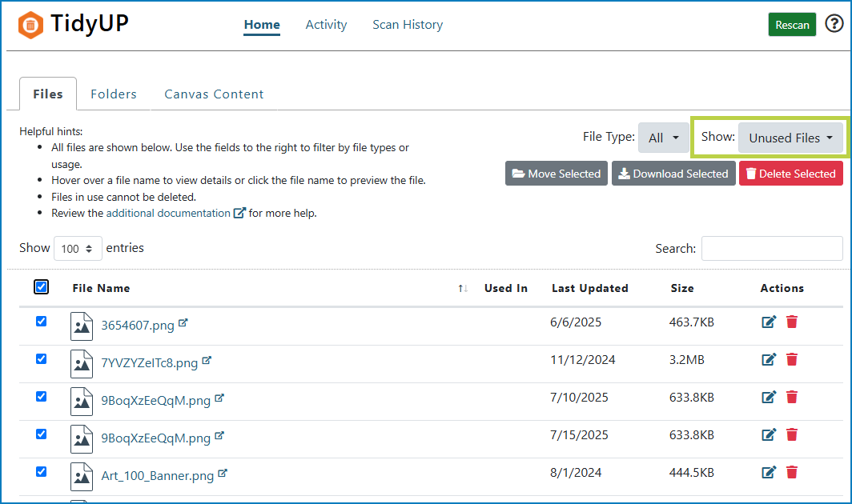
Task: Click the TidyUP logo icon
Action: (30, 25)
